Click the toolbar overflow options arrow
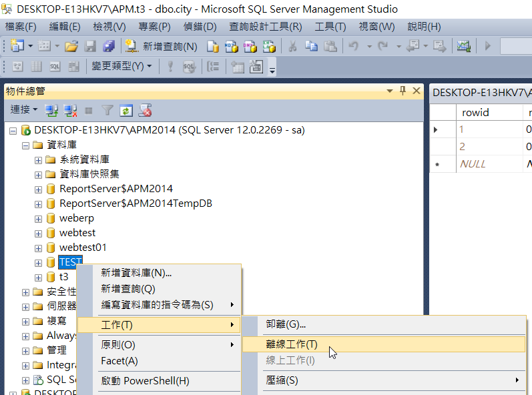This screenshot has width=532, height=395. (x=272, y=70)
